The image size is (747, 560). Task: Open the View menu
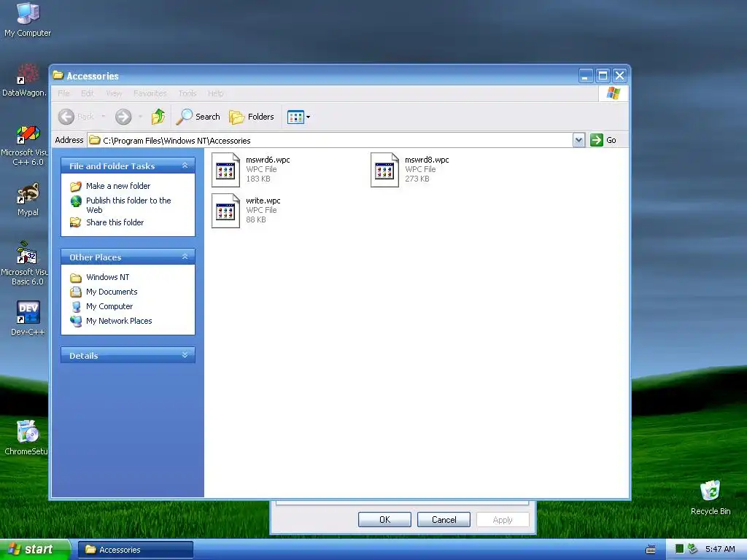[114, 93]
